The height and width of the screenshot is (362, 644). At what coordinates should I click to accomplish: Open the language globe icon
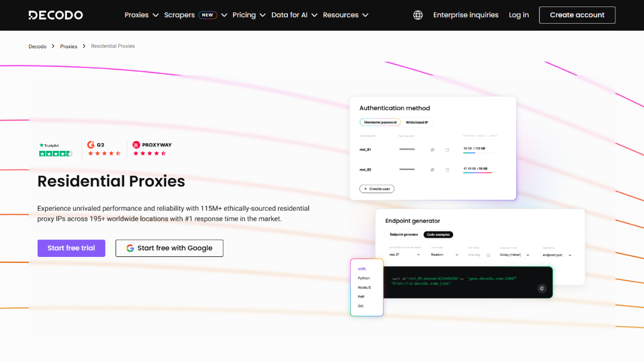tap(418, 15)
